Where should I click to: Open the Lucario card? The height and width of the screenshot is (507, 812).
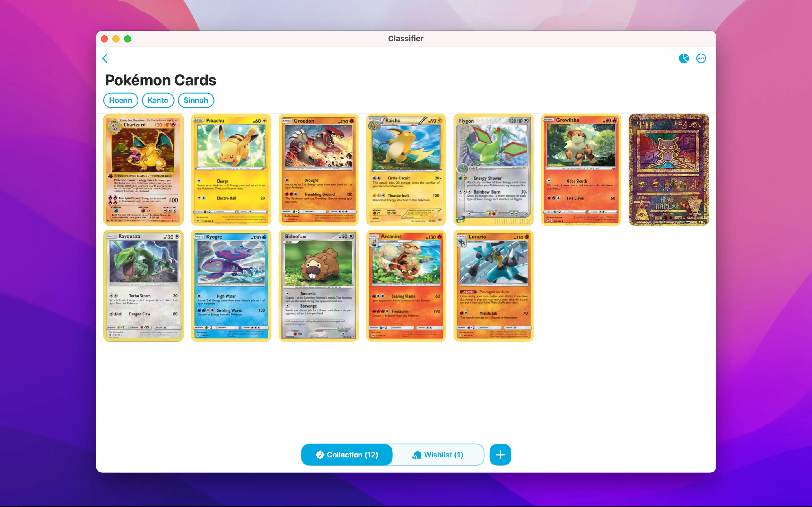pos(494,286)
